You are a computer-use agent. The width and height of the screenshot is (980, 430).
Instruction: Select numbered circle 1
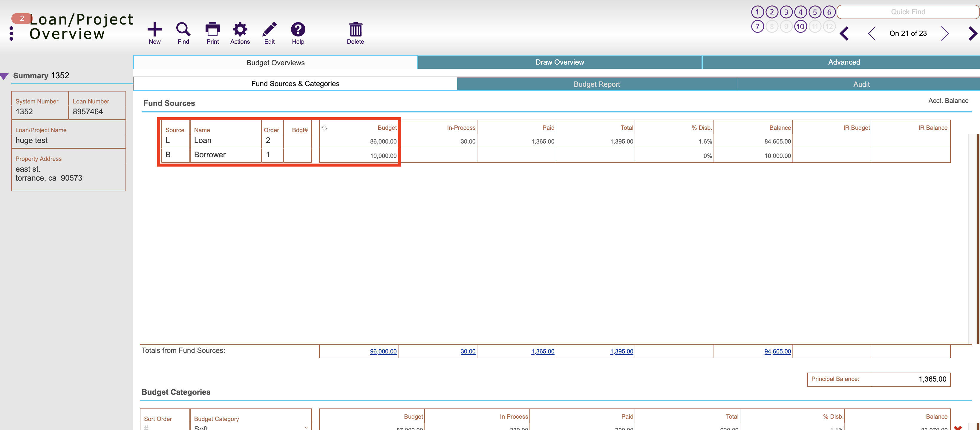pyautogui.click(x=757, y=12)
